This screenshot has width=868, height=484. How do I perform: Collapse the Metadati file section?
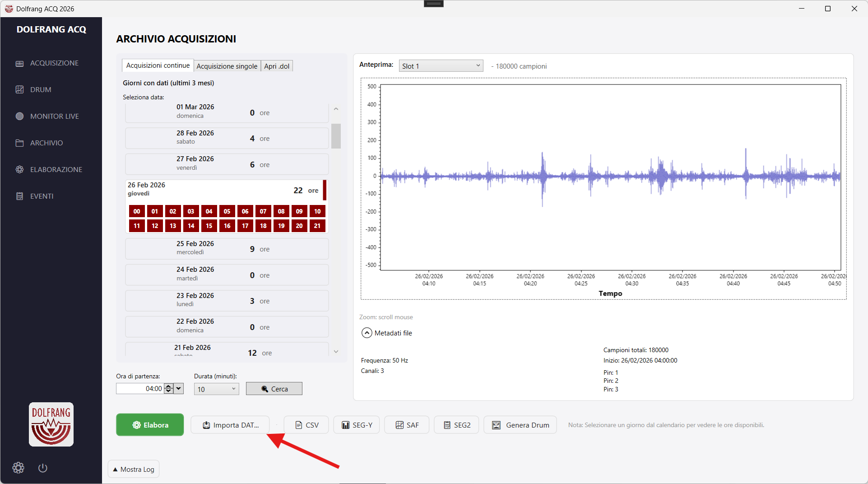point(367,333)
